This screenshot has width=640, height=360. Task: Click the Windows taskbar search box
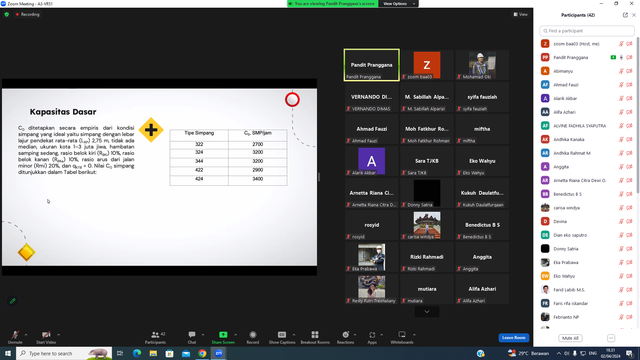point(64,353)
